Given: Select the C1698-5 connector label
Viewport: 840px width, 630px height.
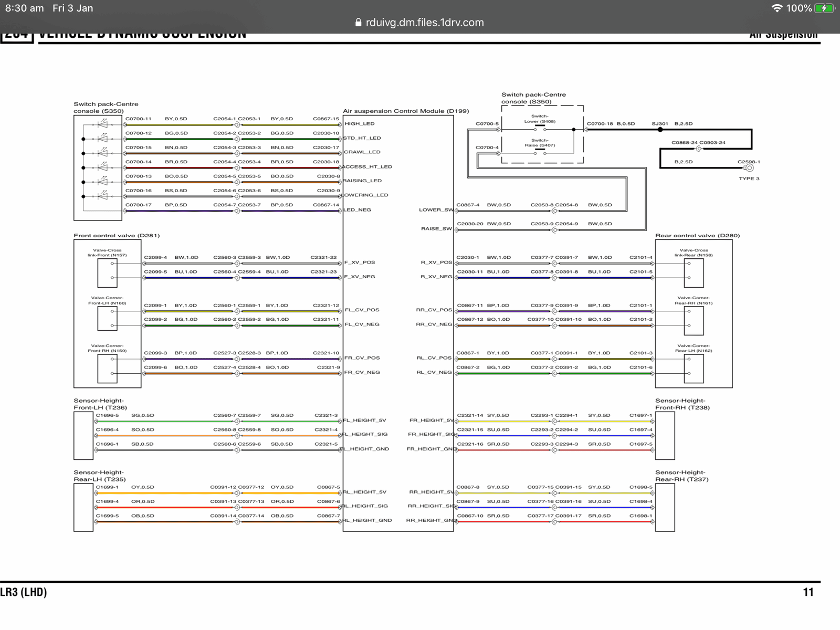Looking at the screenshot, I should pyautogui.click(x=641, y=487).
